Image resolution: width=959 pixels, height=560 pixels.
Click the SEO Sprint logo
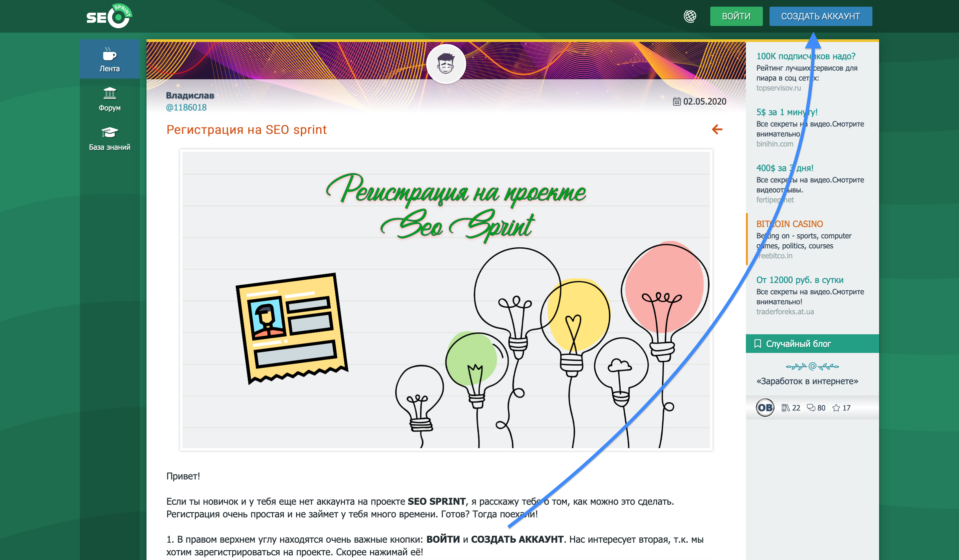[109, 16]
